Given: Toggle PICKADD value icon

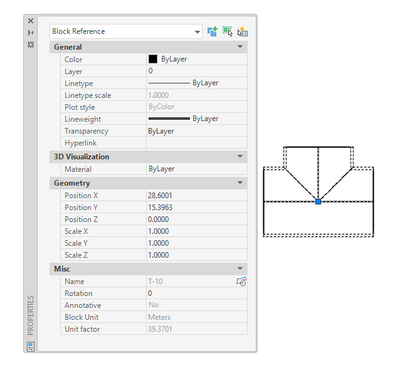Looking at the screenshot, I should [212, 32].
